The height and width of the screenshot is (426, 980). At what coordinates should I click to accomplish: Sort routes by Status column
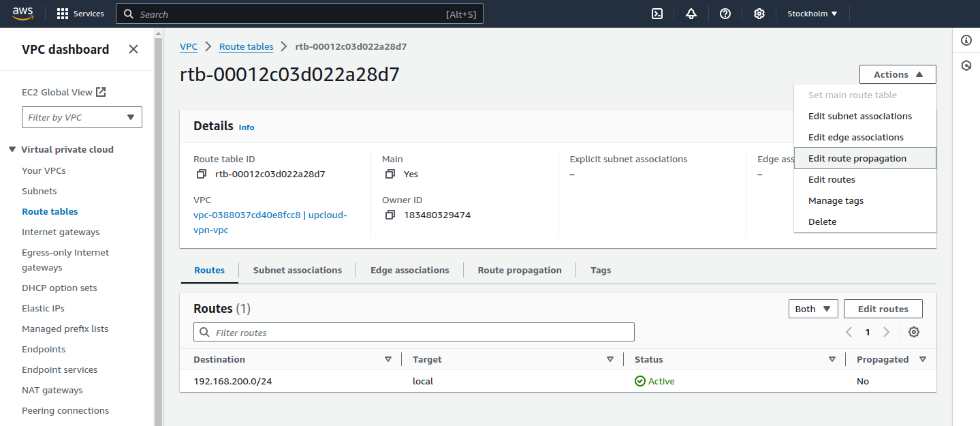(x=832, y=359)
